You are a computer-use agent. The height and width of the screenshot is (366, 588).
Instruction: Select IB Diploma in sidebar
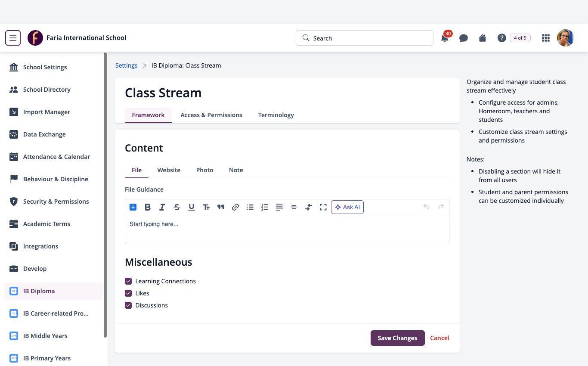tap(54, 291)
